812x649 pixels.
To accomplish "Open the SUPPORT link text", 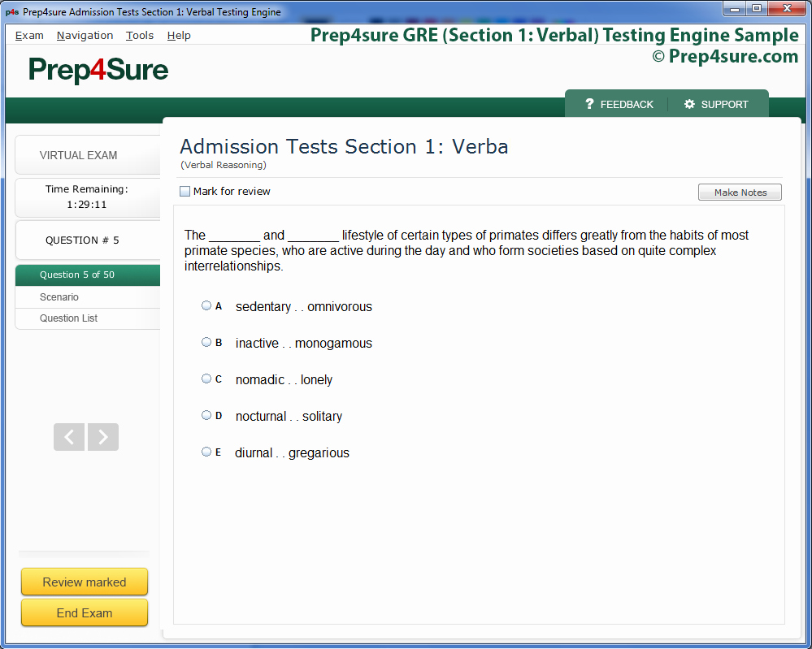I will (x=724, y=105).
